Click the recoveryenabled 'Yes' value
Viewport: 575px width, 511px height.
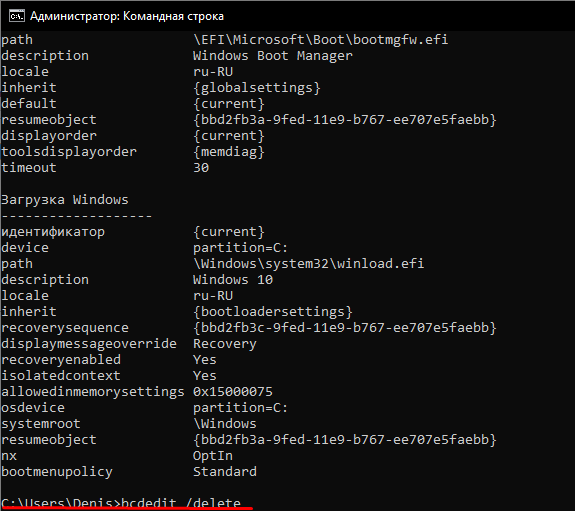pos(205,359)
